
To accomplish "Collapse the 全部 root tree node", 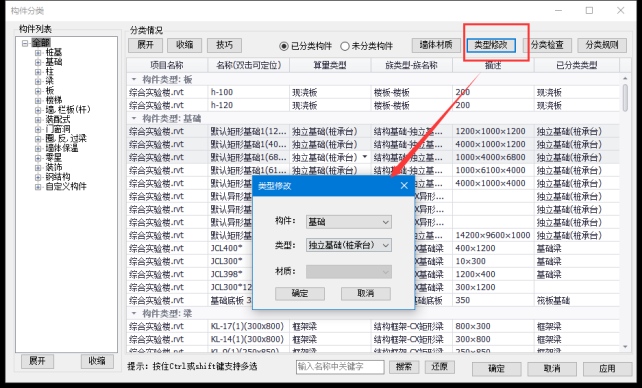I will click(x=25, y=43).
